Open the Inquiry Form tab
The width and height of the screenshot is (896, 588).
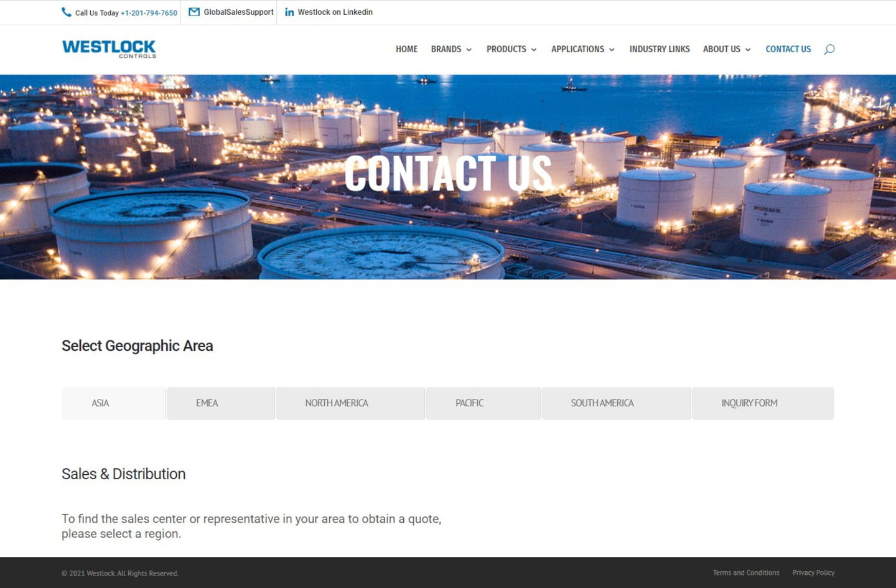(749, 403)
